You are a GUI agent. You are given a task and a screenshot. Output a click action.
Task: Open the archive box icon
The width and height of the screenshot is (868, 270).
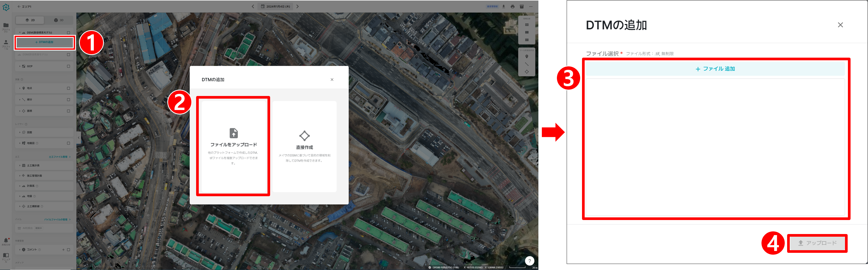coord(521,6)
